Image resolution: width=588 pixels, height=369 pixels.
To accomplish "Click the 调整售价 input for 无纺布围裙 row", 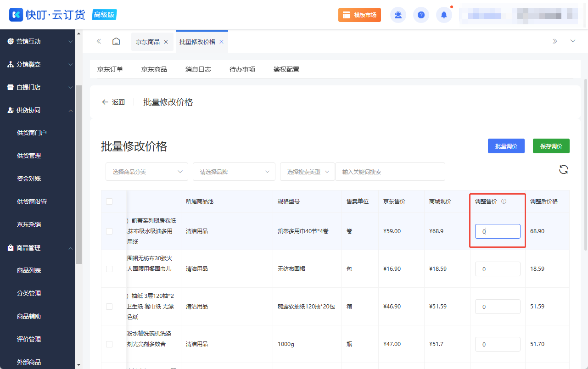I will click(498, 269).
